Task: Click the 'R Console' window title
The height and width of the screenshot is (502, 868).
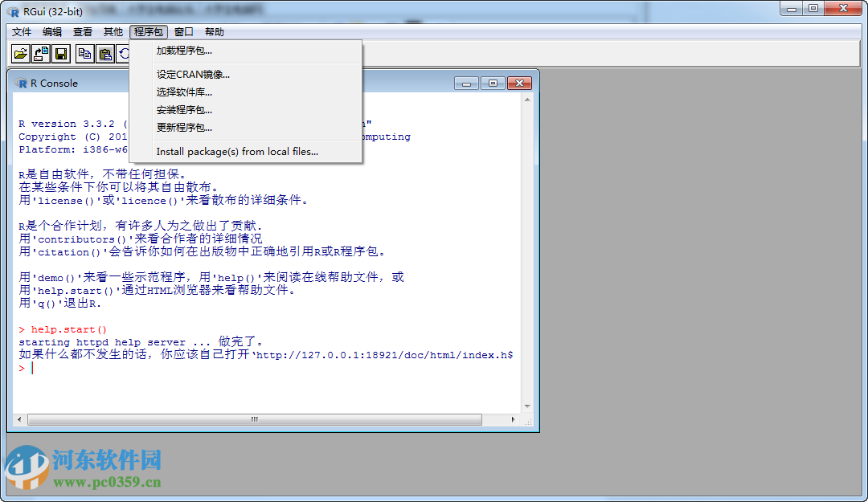Action: (55, 83)
